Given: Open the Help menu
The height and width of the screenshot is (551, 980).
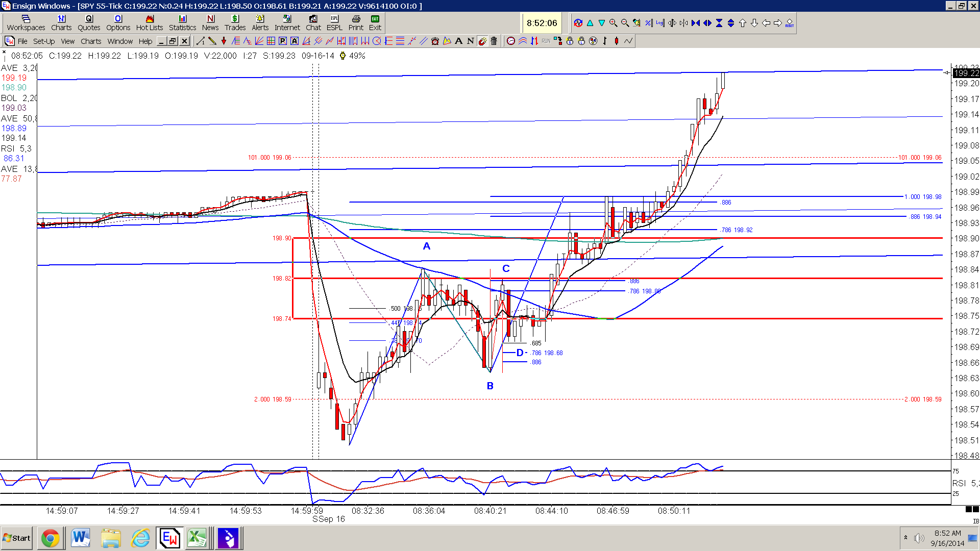Looking at the screenshot, I should (145, 41).
